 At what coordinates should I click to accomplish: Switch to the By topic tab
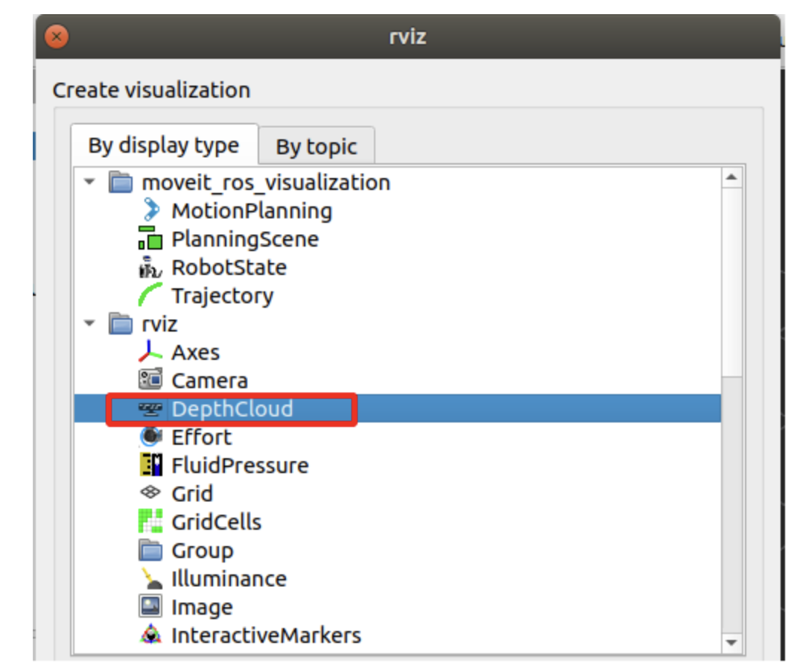[x=317, y=146]
